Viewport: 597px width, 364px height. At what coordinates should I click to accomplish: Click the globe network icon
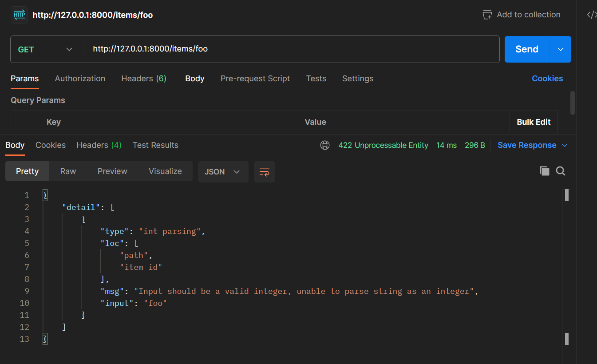(x=325, y=145)
